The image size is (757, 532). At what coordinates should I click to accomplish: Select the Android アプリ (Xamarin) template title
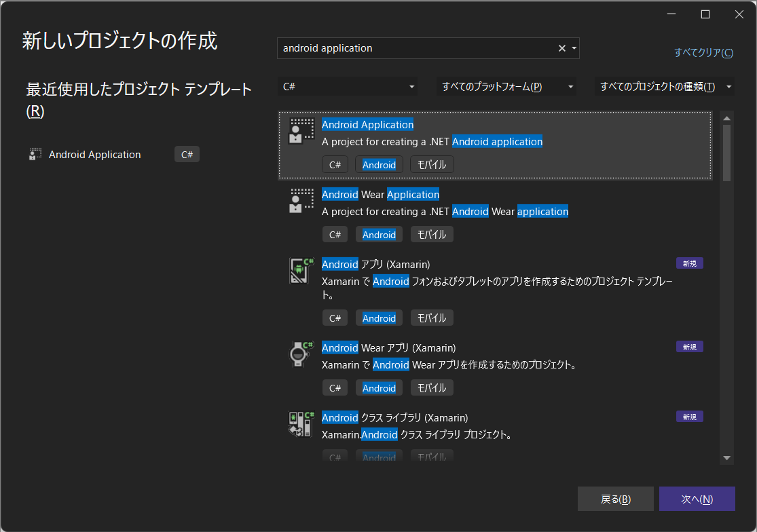click(375, 265)
